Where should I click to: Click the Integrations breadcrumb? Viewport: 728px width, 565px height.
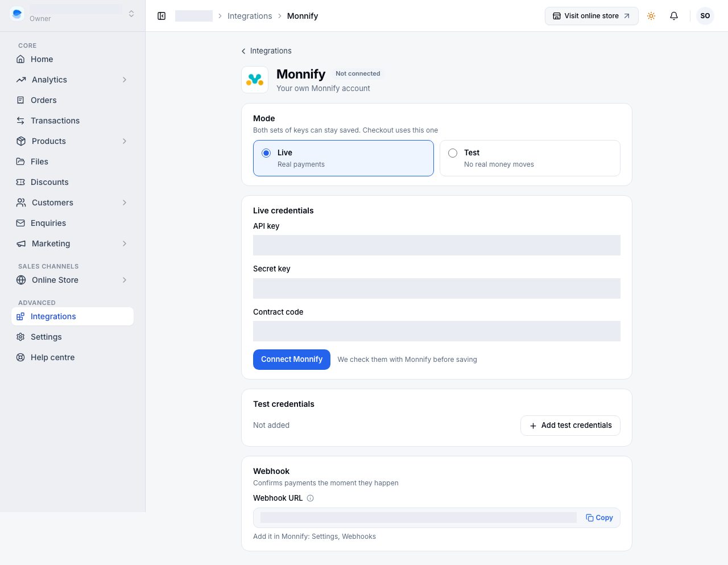[250, 16]
